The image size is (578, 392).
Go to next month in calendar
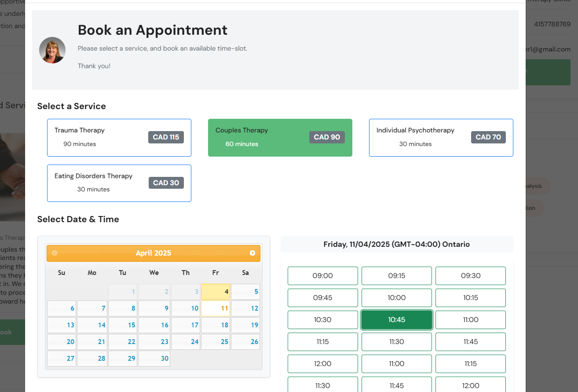coord(252,253)
